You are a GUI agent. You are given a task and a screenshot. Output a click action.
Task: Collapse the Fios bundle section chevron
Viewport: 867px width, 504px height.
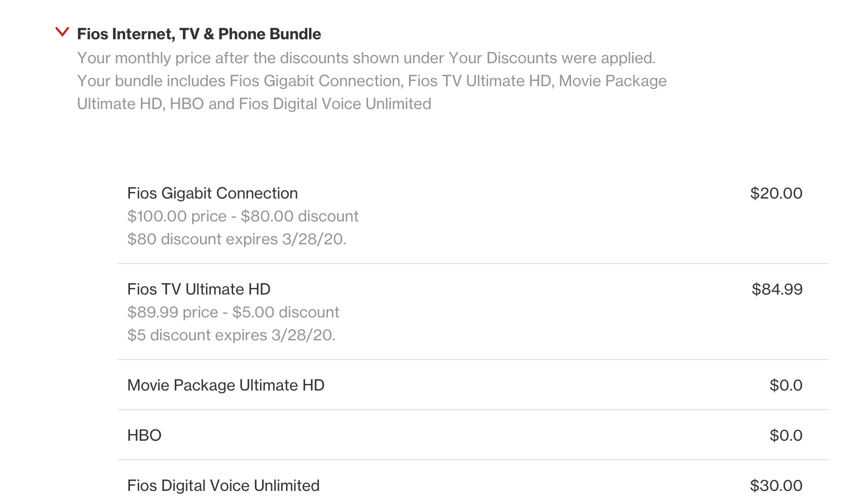[x=62, y=32]
